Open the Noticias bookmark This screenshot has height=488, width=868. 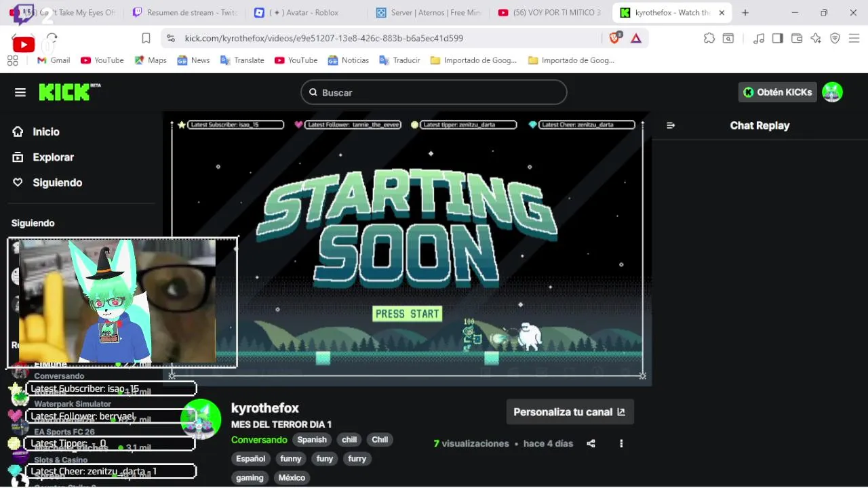349,60
